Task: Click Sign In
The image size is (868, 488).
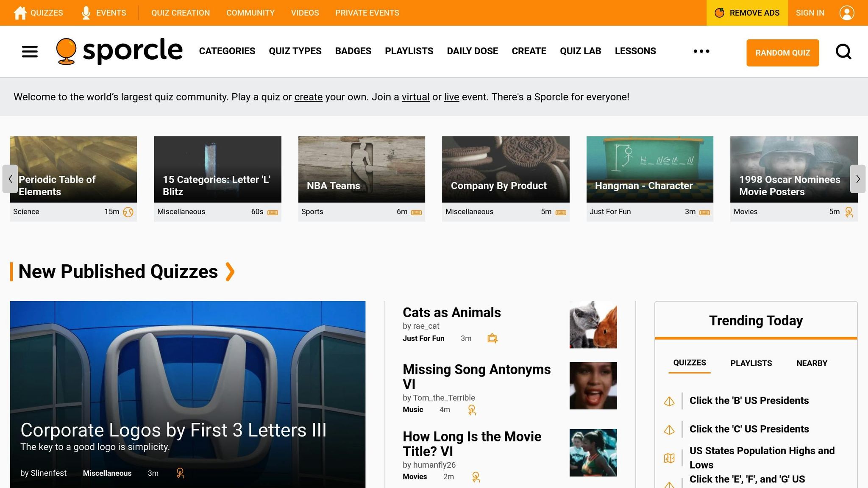Action: point(810,13)
